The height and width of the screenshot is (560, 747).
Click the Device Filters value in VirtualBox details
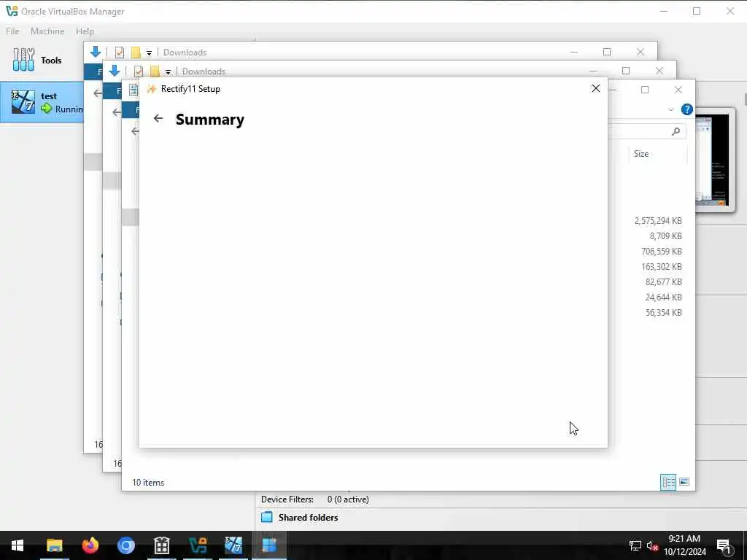coord(348,499)
